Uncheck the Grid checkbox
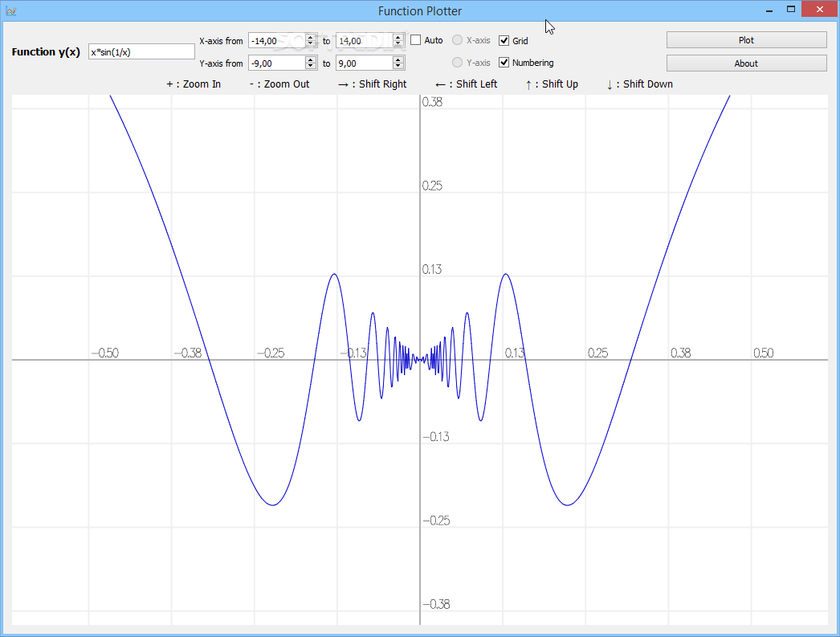 pos(504,40)
